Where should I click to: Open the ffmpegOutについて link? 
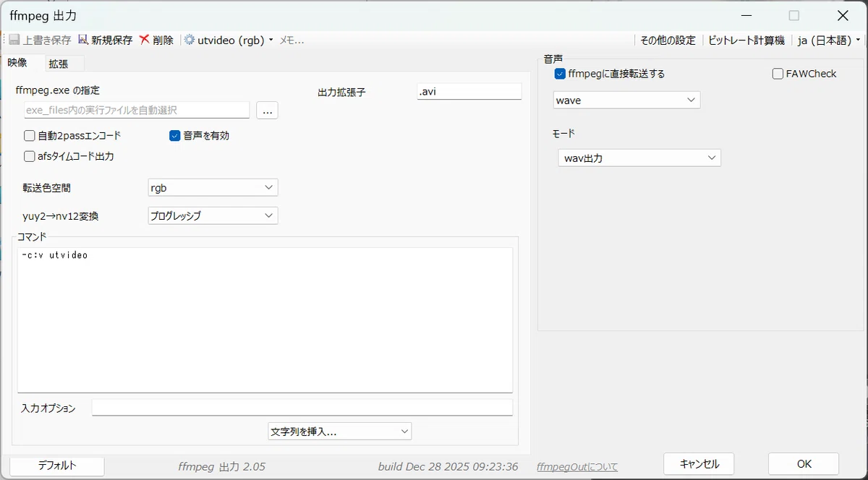click(x=577, y=467)
